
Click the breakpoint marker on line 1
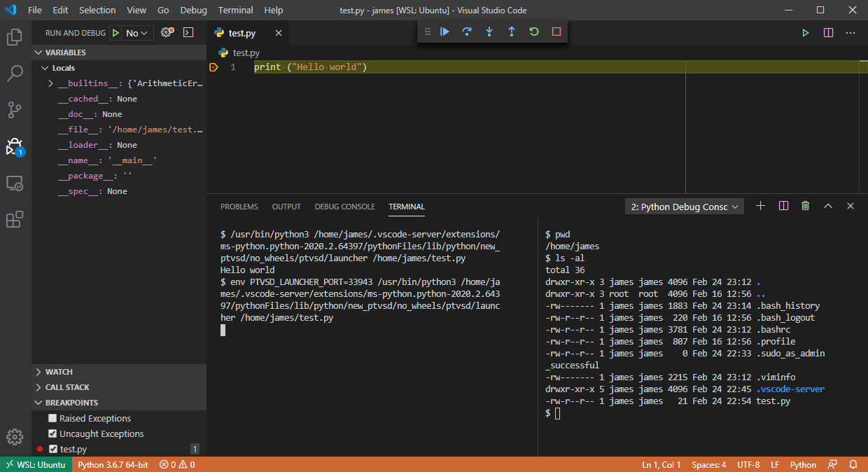coord(213,67)
